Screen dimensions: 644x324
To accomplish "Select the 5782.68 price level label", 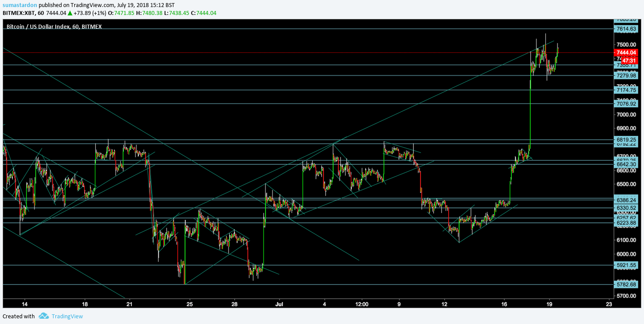I will (x=626, y=284).
